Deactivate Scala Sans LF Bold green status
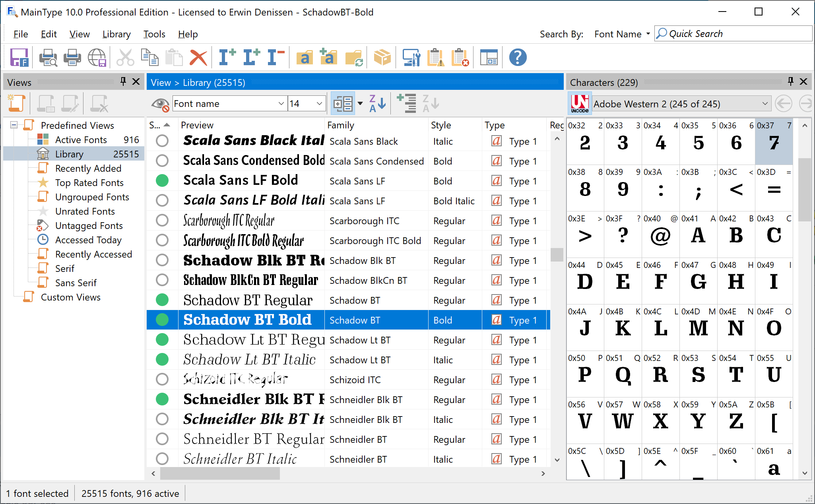Image resolution: width=815 pixels, height=504 pixels. pos(162,180)
